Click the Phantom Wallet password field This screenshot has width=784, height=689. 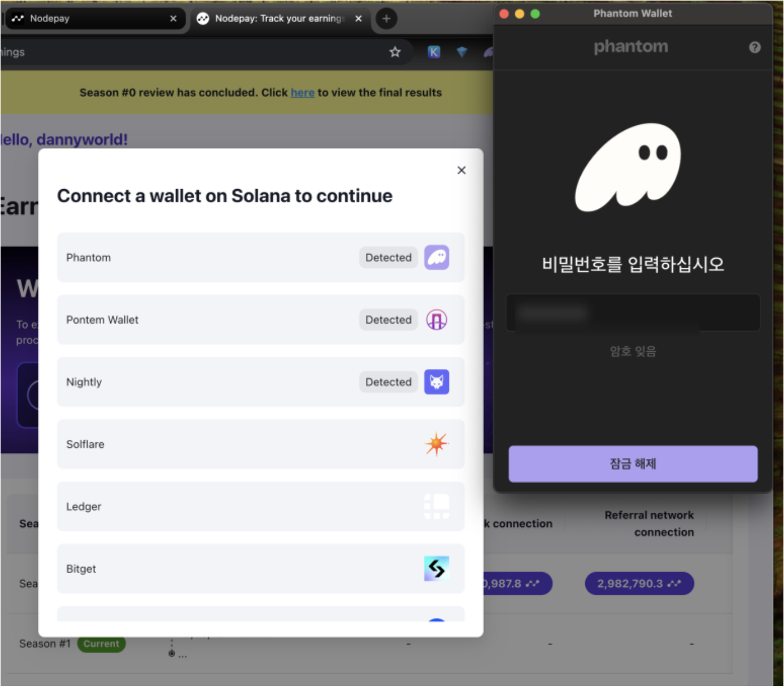[x=633, y=312]
